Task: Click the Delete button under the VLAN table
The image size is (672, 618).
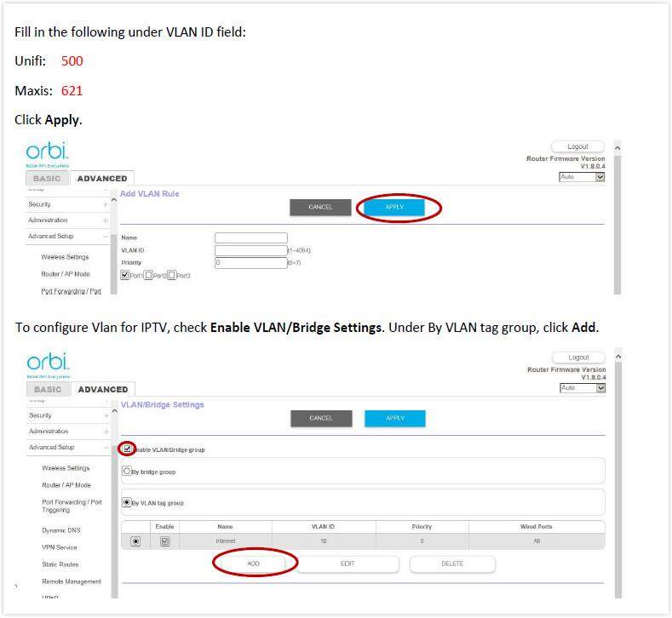Action: 451,564
